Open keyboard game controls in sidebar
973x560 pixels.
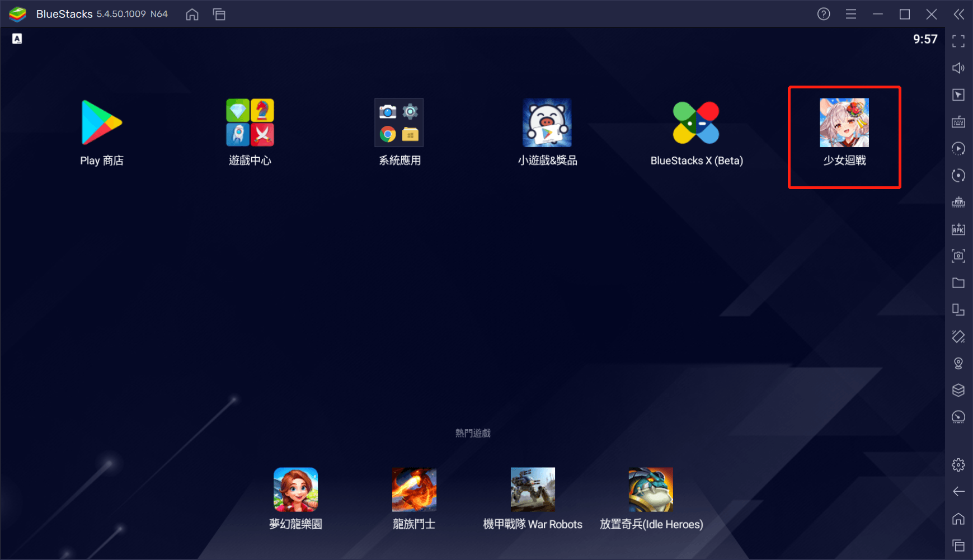958,122
